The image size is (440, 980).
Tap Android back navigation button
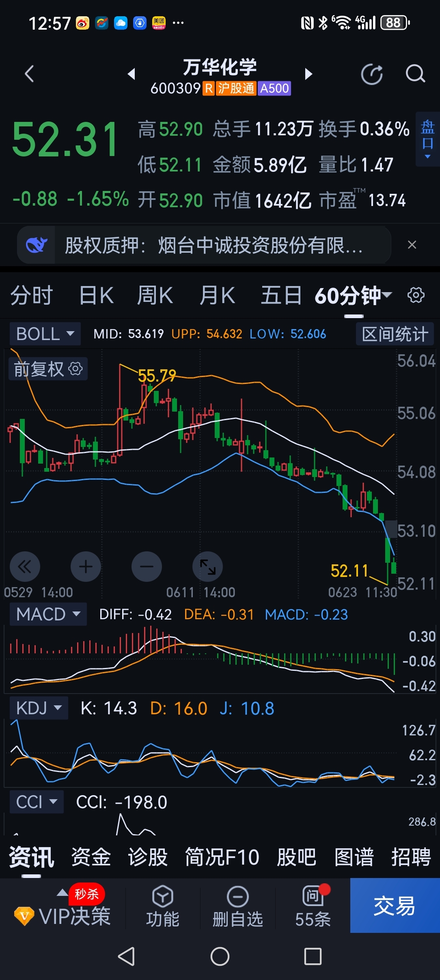(x=126, y=956)
